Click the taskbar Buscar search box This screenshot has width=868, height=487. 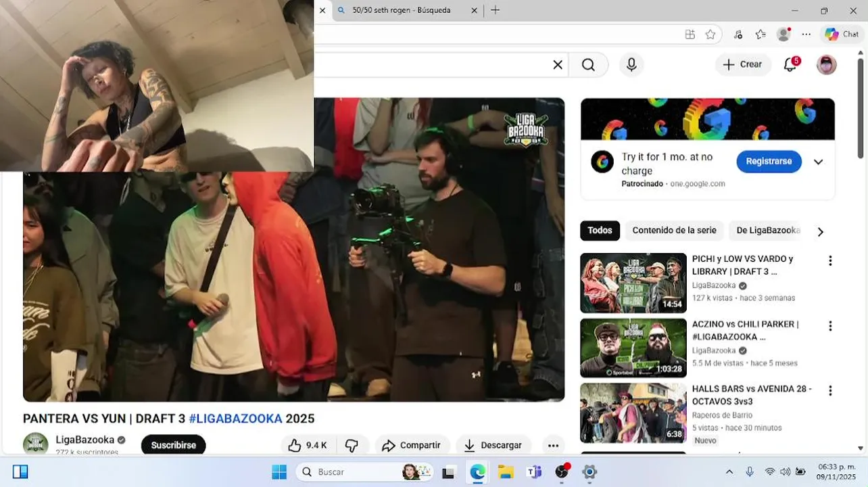point(366,472)
